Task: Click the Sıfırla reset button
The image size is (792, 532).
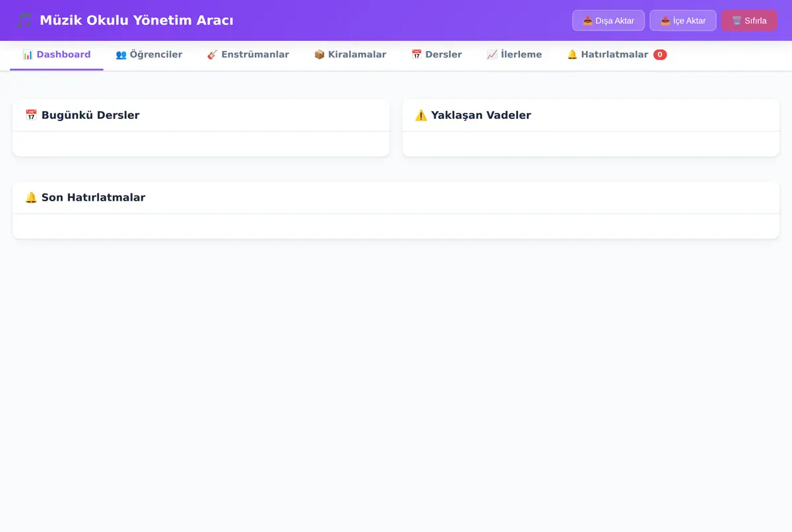Action: click(749, 20)
